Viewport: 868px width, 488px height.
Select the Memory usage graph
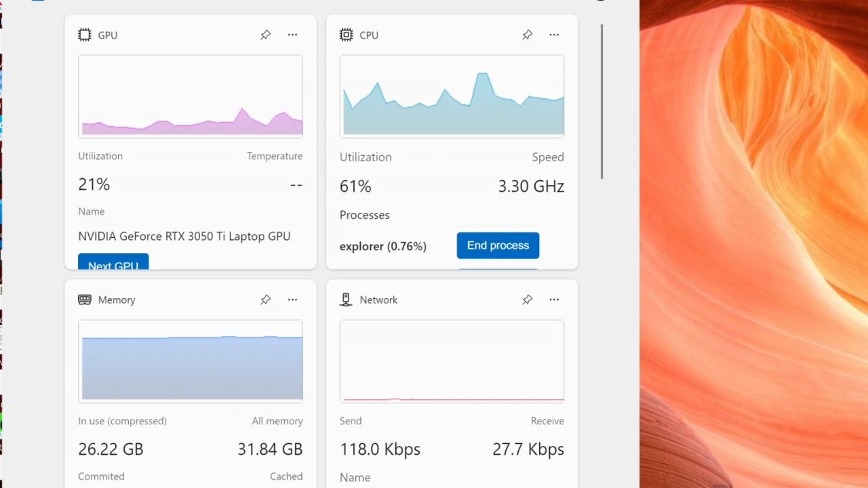pyautogui.click(x=191, y=361)
